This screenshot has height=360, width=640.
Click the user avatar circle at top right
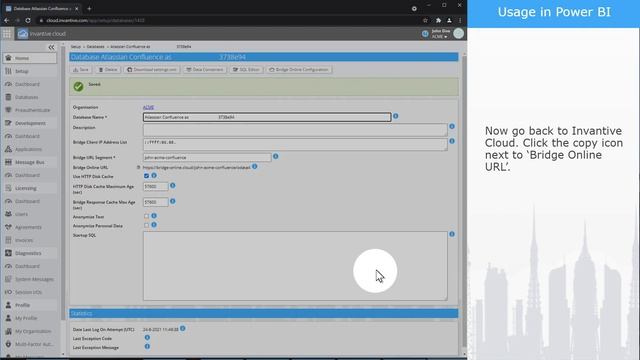459,33
